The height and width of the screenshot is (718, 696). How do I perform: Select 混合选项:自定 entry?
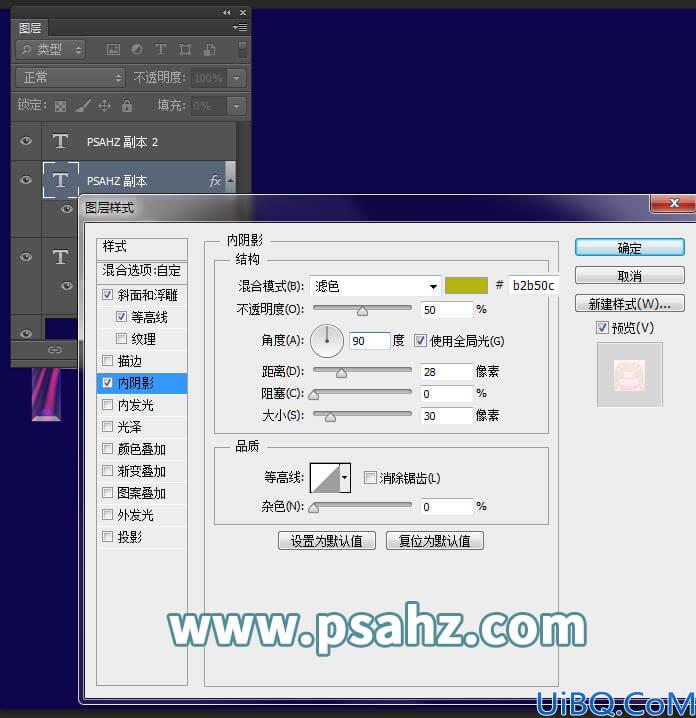tap(142, 271)
